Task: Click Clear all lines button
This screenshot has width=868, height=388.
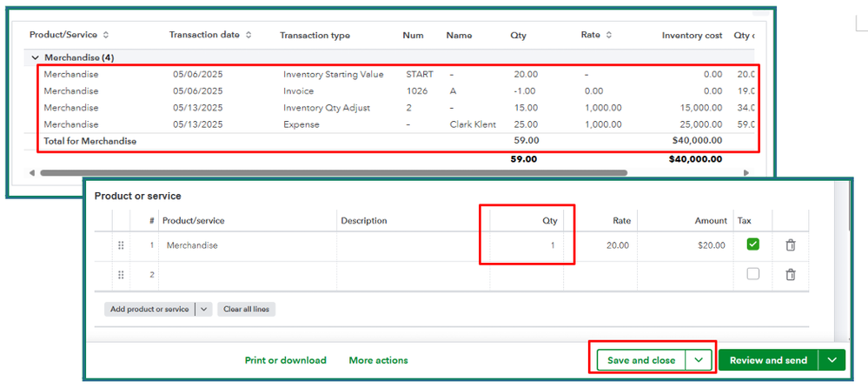Action: 247,310
